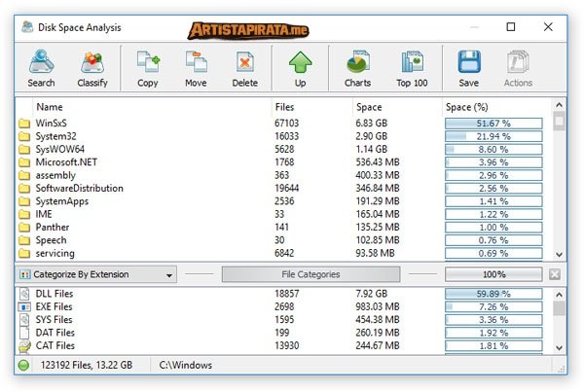
Task: Click the 'EXE Files' category name
Action: pyautogui.click(x=54, y=306)
